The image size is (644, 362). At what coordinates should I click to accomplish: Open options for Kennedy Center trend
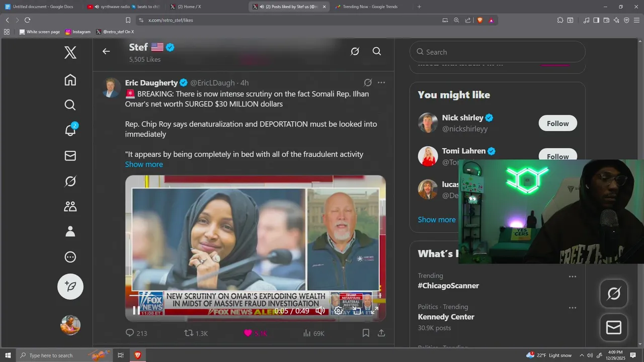click(x=572, y=308)
